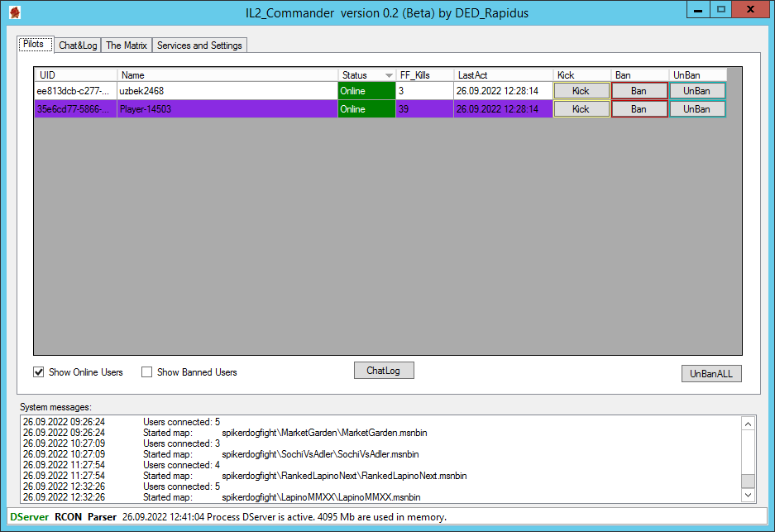Select UID cell 35e6cd77-5866-...

pyautogui.click(x=75, y=109)
